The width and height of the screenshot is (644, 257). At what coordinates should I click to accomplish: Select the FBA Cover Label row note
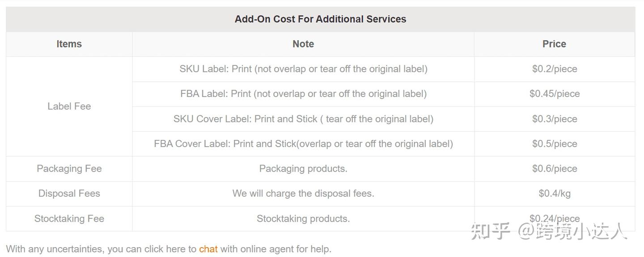click(303, 144)
